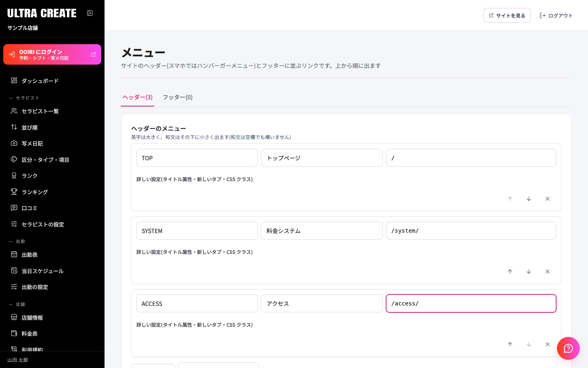Screen dimensions: 588x368
Task: Edit the ACCESS English label field
Action: (x=197, y=303)
